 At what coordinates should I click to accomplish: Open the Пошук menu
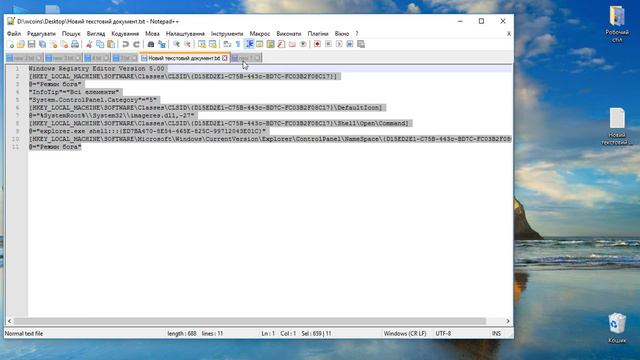pos(71,33)
